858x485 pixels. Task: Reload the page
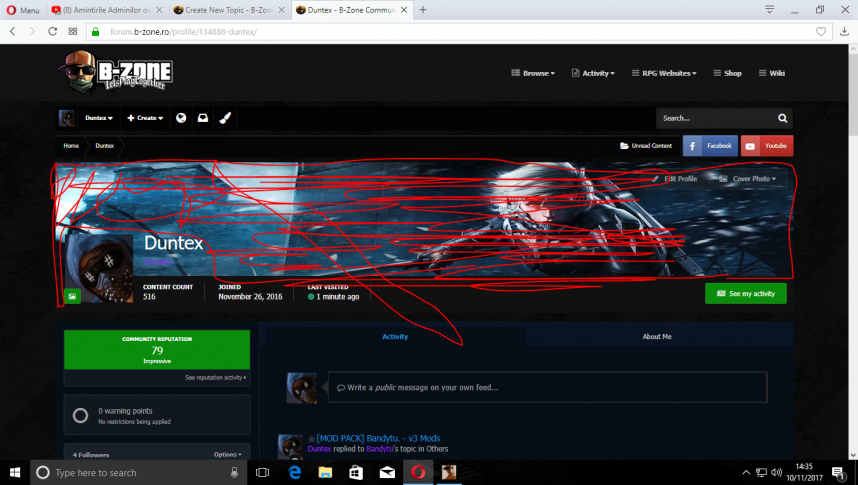coord(53,32)
